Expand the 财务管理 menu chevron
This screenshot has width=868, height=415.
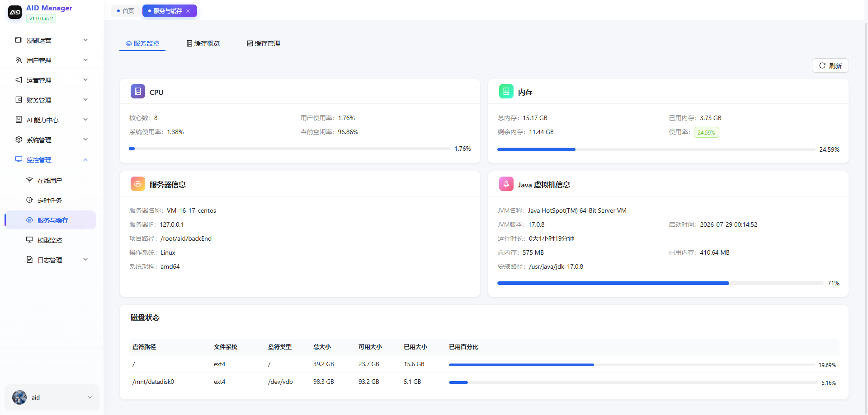click(85, 100)
